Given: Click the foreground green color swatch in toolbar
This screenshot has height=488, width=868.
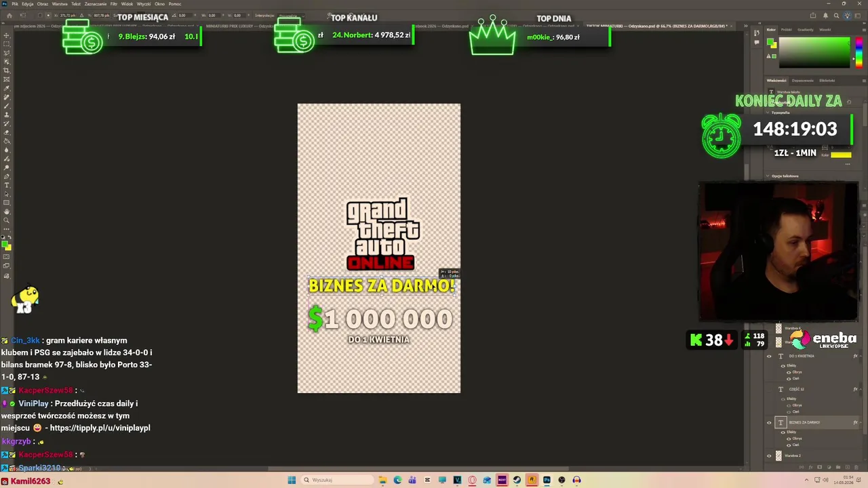Looking at the screenshot, I should pyautogui.click(x=5, y=243).
